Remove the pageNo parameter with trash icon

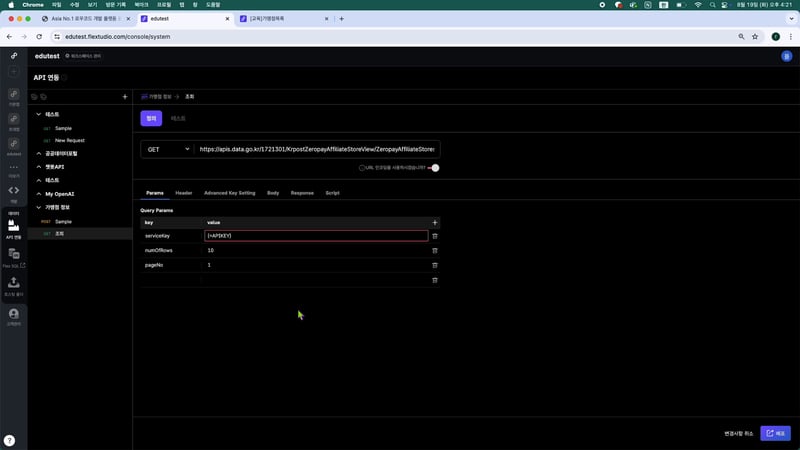[434, 265]
